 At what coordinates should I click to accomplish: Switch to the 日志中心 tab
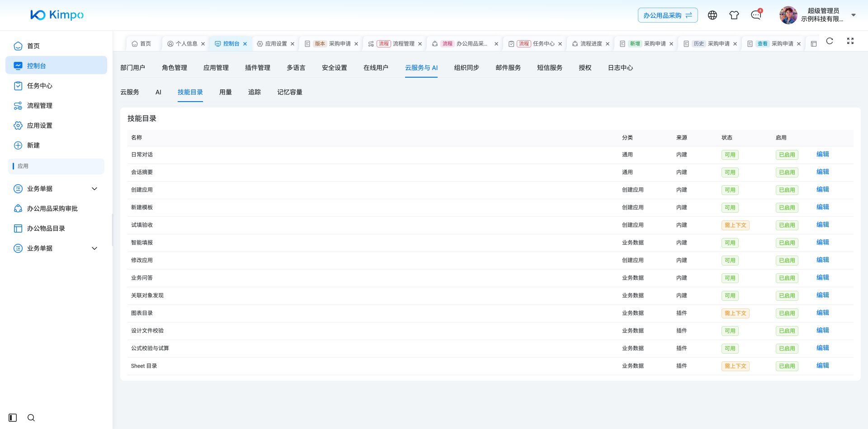click(620, 68)
